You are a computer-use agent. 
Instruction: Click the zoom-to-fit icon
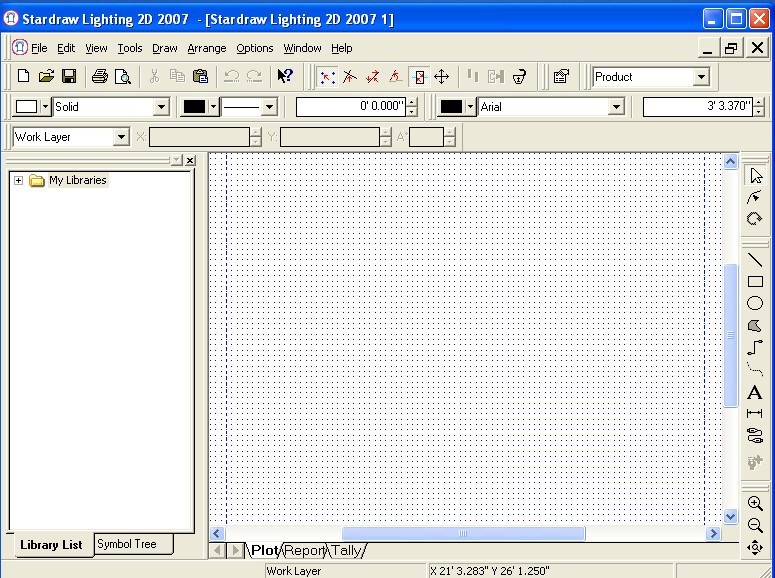[x=755, y=547]
